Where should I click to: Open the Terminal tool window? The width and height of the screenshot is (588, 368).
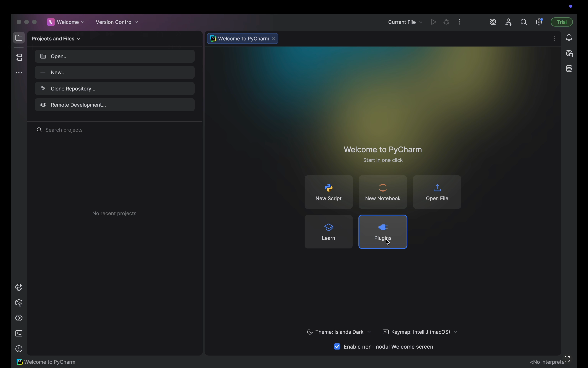19,334
